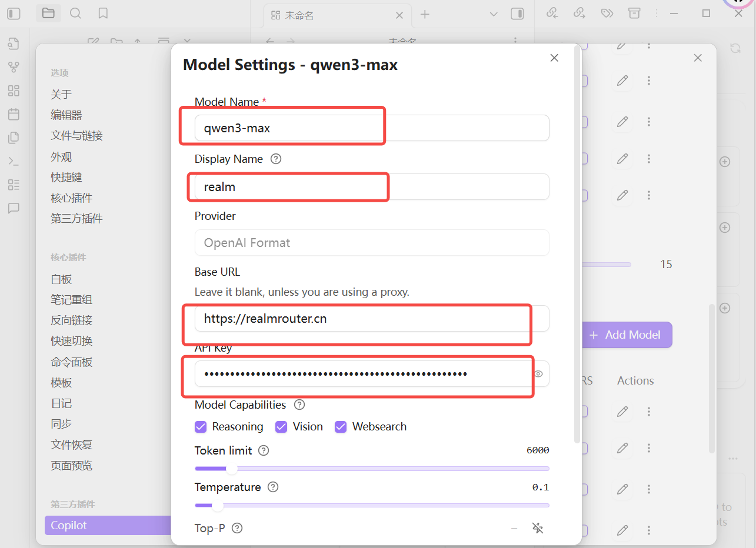Collapse the left sidebar

[x=14, y=14]
